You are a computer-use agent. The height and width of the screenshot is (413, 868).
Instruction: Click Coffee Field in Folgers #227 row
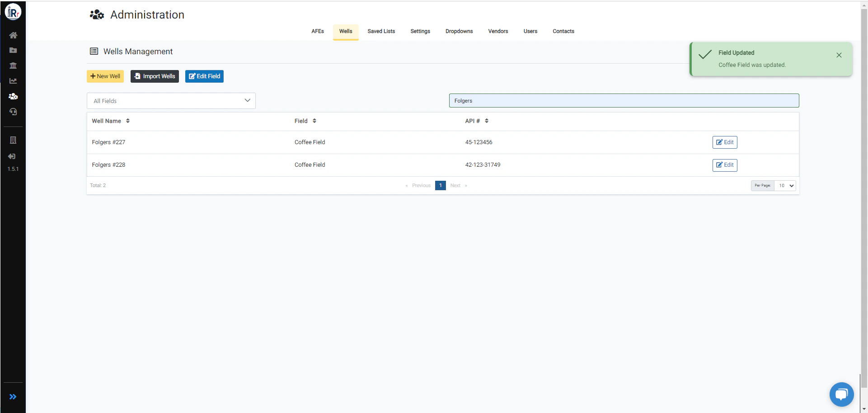pos(310,142)
